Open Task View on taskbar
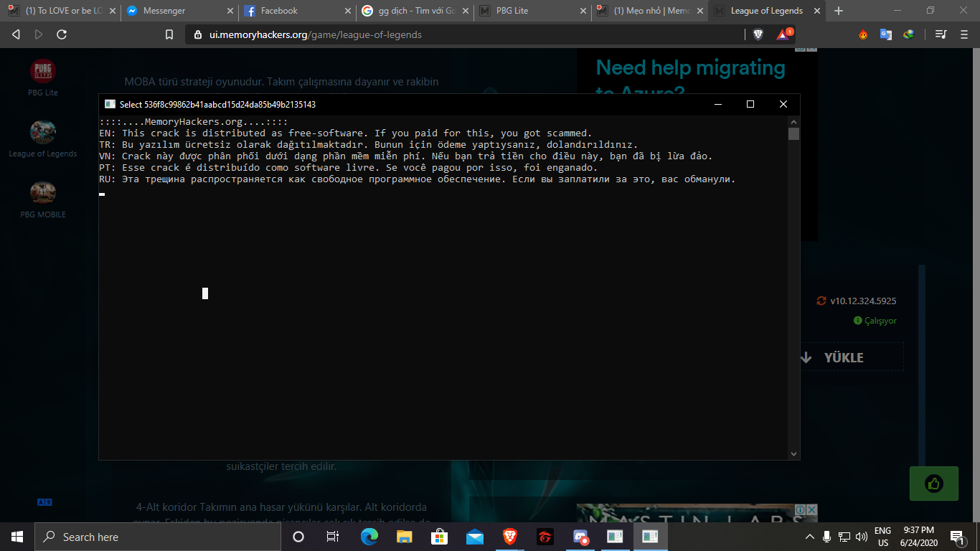The height and width of the screenshot is (551, 980). pyautogui.click(x=333, y=537)
